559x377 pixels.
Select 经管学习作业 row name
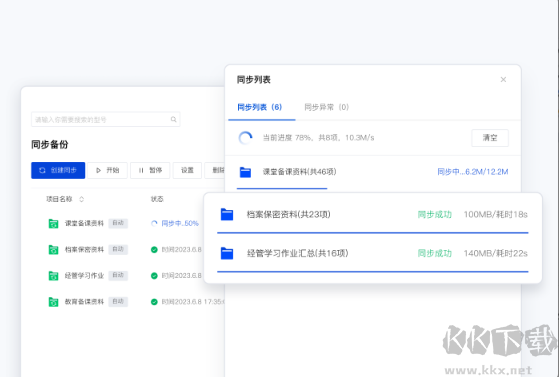84,276
